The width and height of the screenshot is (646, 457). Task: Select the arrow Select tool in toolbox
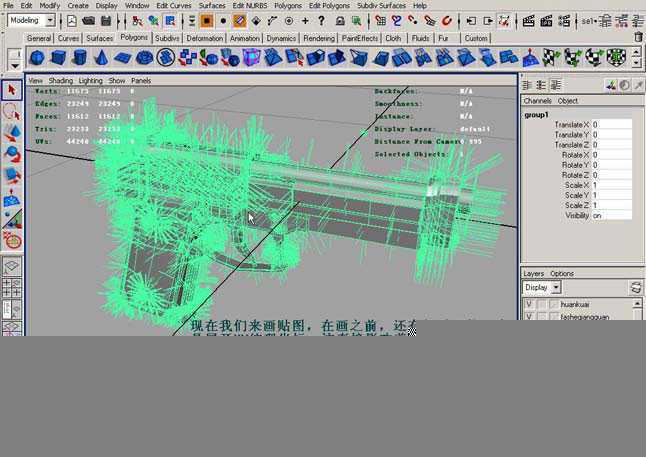tap(12, 90)
